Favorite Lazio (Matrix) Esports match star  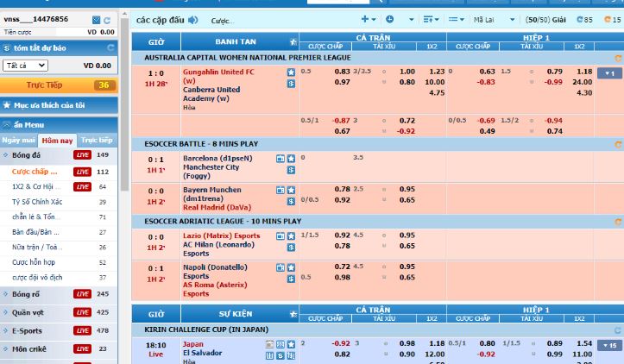(x=292, y=236)
